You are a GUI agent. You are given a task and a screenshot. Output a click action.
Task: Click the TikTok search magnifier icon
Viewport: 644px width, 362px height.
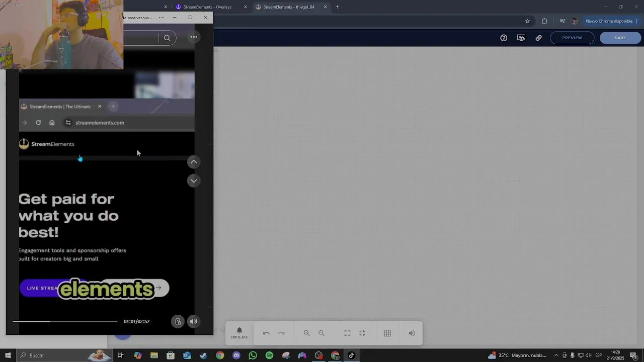[167, 38]
